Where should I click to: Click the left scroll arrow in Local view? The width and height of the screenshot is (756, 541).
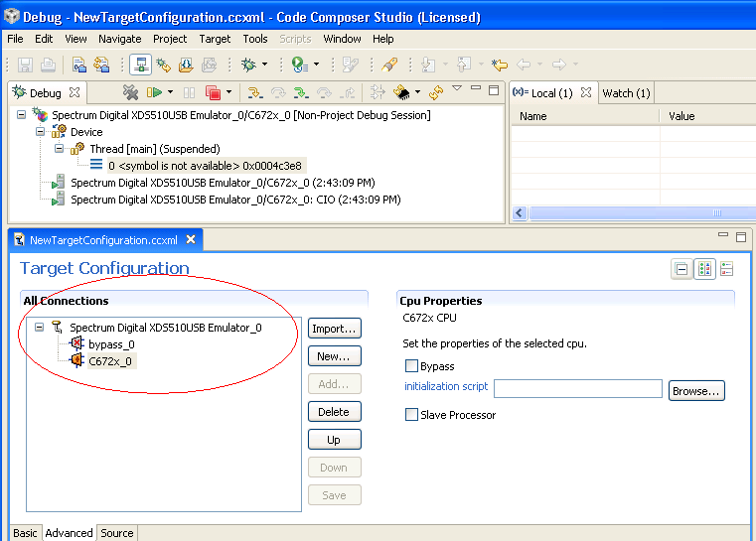520,213
